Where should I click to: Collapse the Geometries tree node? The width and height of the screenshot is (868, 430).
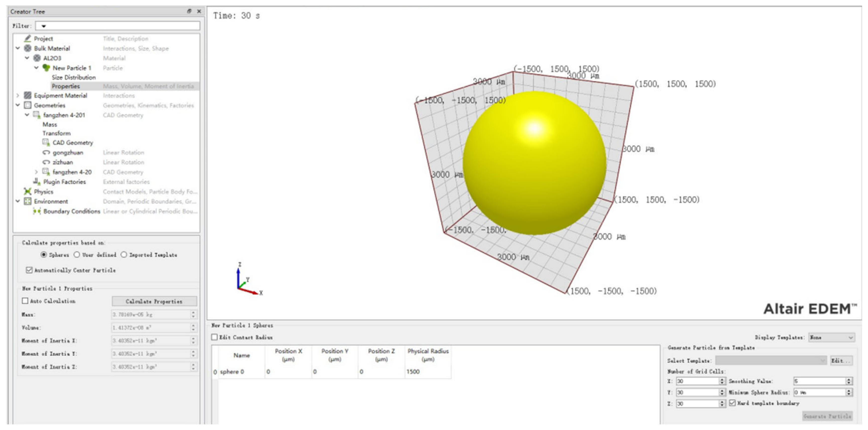[x=18, y=105]
